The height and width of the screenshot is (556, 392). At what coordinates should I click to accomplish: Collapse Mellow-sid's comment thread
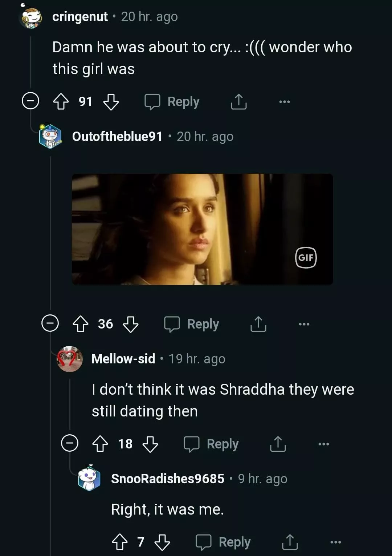click(70, 443)
